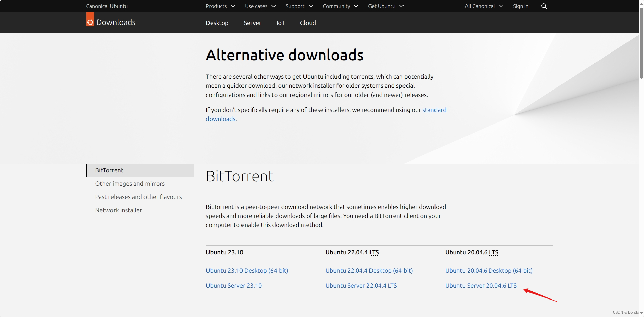Viewport: 644px width, 317px height.
Task: Download Ubuntu 23.10 Desktop (64-bit) torrent
Action: pyautogui.click(x=247, y=271)
